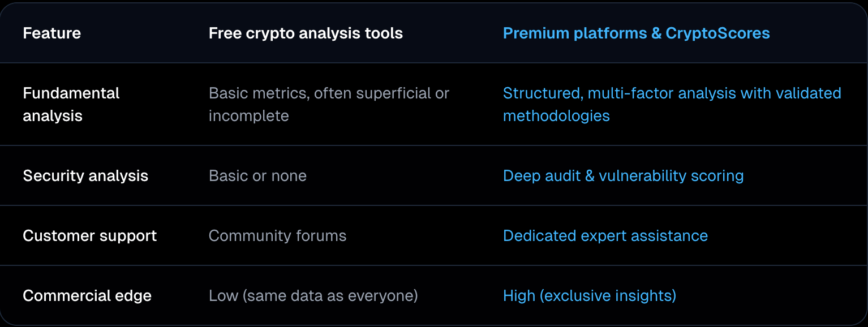Click the Feature column header
Image resolution: width=868 pixels, height=327 pixels.
[51, 33]
